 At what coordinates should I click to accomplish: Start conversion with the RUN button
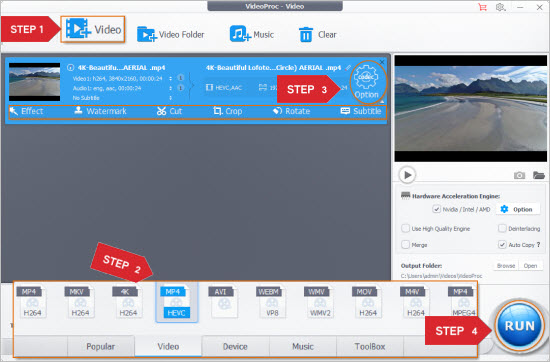coord(519,326)
